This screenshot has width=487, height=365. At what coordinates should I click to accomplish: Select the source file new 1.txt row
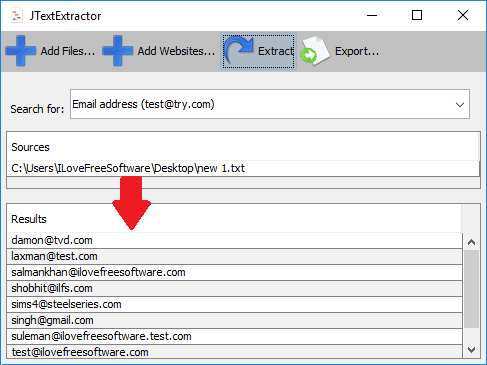pos(243,168)
